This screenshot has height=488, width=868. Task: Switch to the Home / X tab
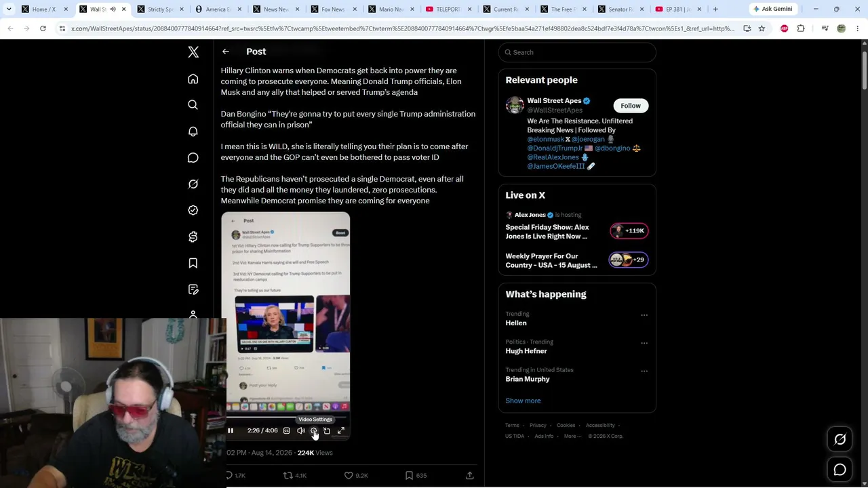(44, 9)
